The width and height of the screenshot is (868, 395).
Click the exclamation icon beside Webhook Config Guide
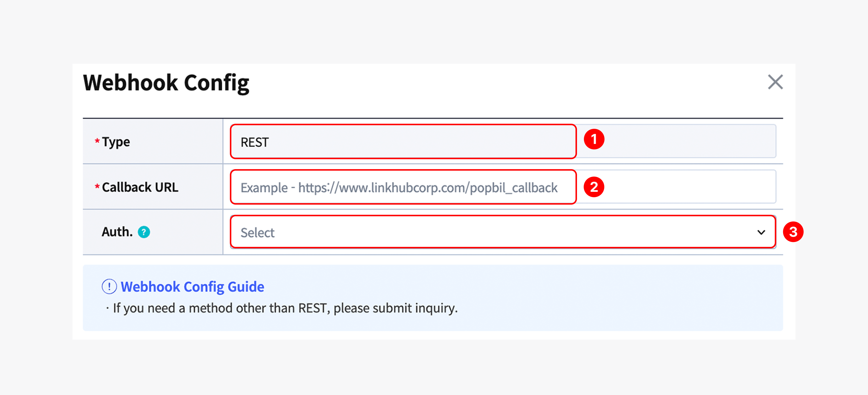109,286
